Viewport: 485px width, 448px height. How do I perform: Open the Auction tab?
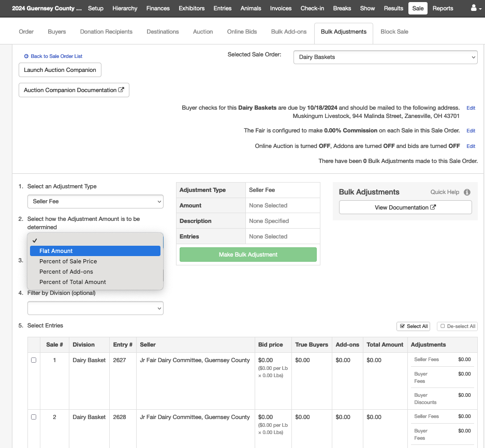(203, 32)
